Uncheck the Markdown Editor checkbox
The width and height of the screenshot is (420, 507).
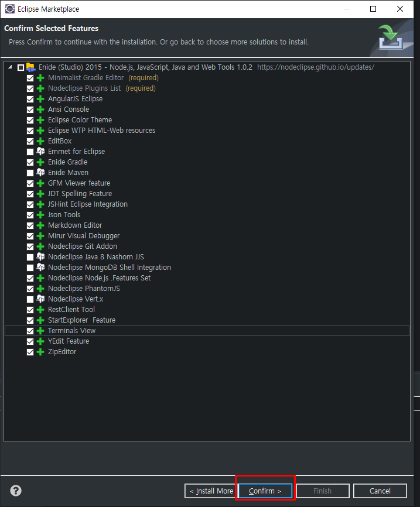(x=30, y=225)
